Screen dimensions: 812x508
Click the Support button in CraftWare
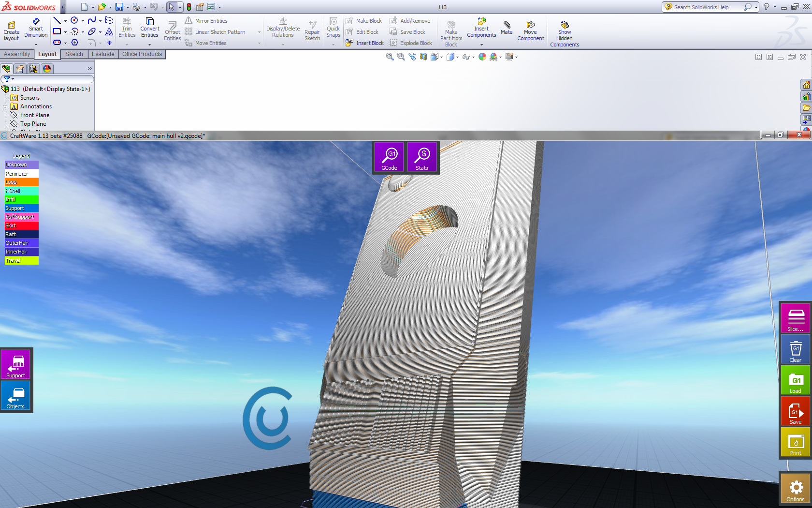[15, 364]
